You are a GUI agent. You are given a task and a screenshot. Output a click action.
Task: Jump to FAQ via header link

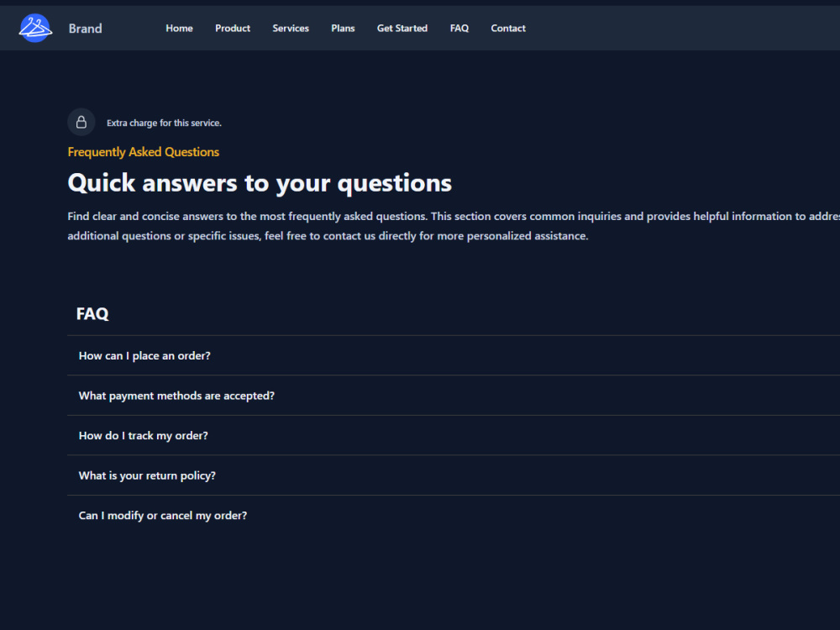pos(459,29)
